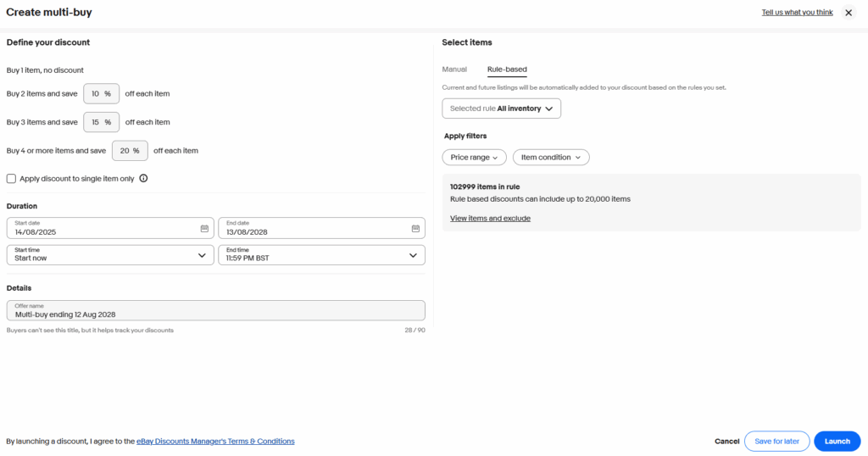Edit the Buy 4 or more discount percentage
Screen dimensions: 868x456
(x=130, y=151)
